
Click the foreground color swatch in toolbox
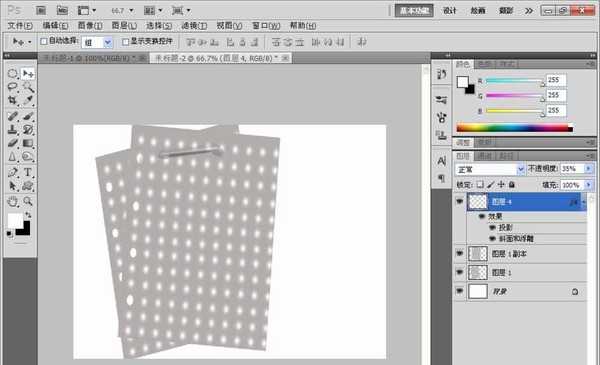pos(15,221)
